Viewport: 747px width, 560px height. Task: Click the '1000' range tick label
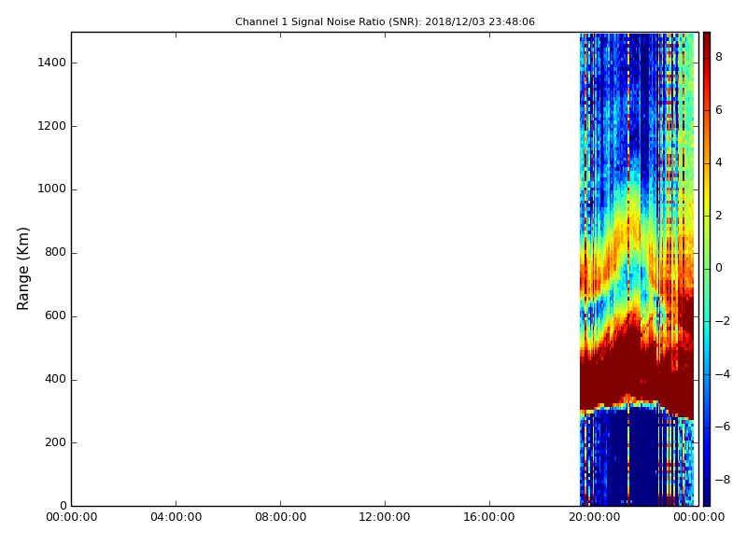[52, 189]
